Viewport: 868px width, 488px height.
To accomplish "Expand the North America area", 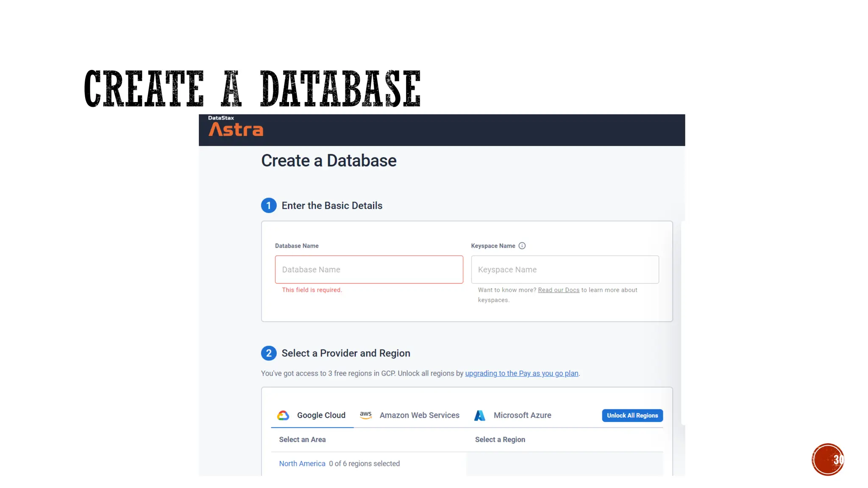I will 302,464.
